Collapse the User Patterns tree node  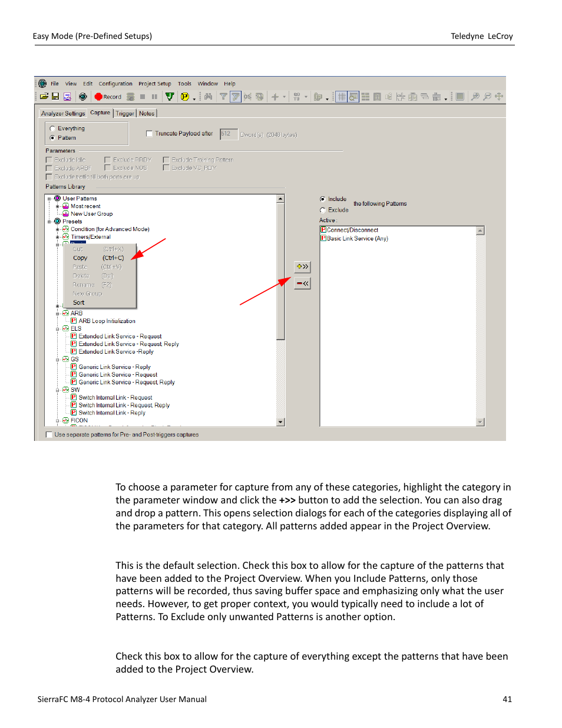pyautogui.click(x=49, y=199)
